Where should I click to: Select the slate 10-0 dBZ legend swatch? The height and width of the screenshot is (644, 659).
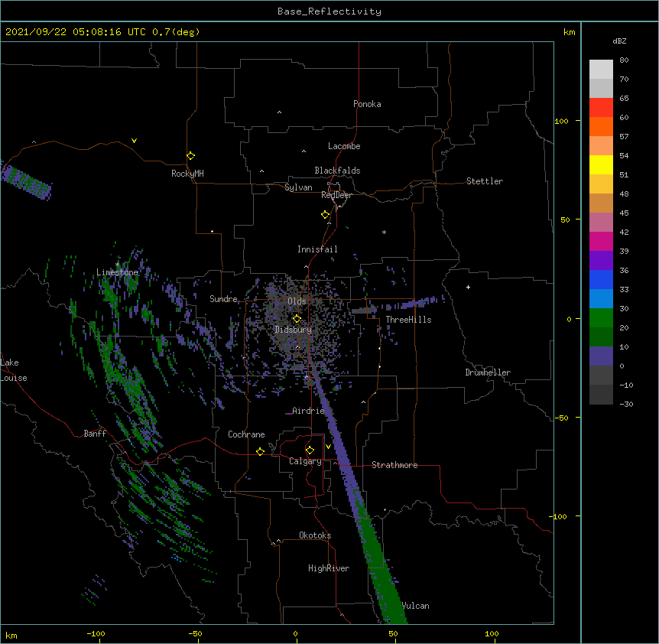point(601,356)
